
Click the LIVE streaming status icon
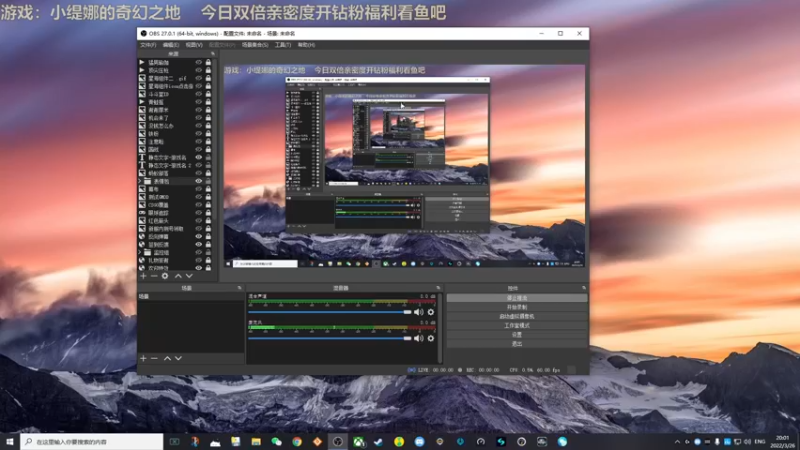coord(411,370)
